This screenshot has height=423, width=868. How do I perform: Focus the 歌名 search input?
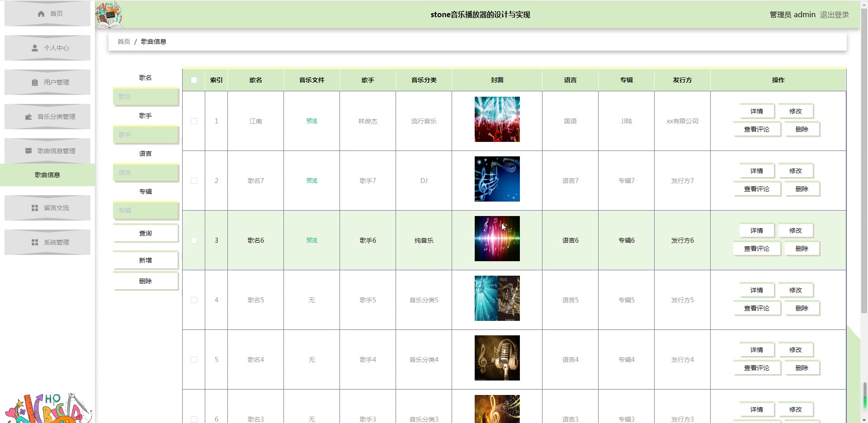click(146, 97)
